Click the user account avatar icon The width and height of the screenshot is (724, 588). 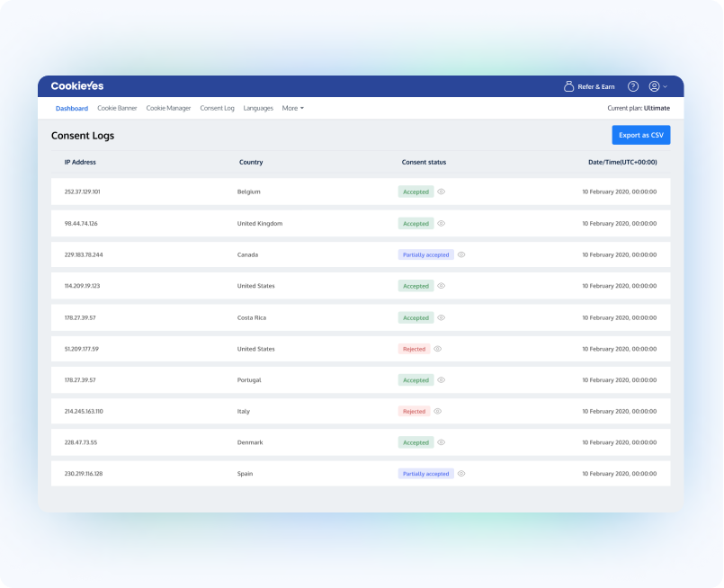tap(654, 86)
